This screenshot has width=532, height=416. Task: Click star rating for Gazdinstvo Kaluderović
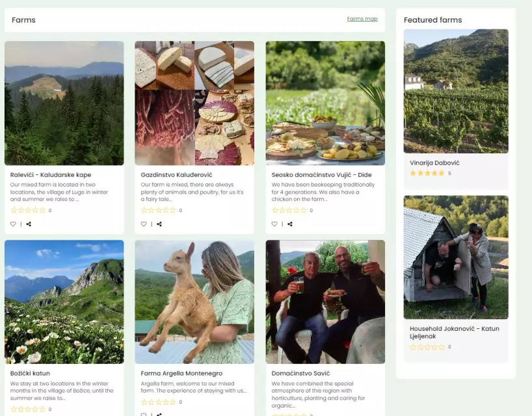pos(159,211)
